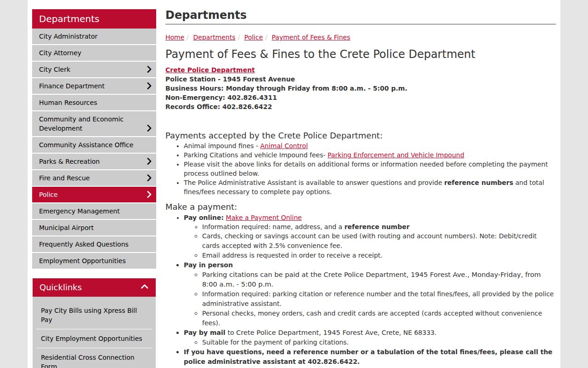Image resolution: width=588 pixels, height=368 pixels.
Task: Click the Quicklinks panel header title
Action: tap(61, 287)
